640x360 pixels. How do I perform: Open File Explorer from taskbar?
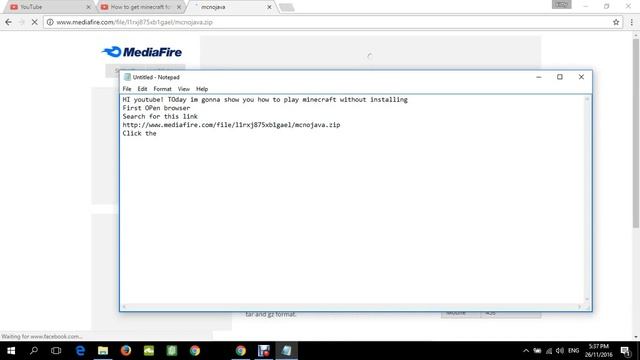pos(103,351)
